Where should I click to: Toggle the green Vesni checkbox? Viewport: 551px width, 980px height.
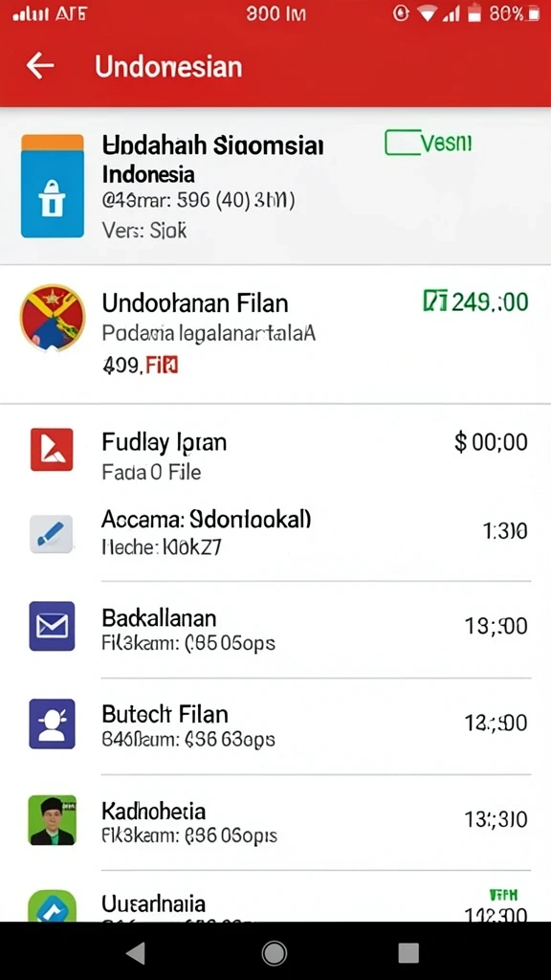point(402,143)
